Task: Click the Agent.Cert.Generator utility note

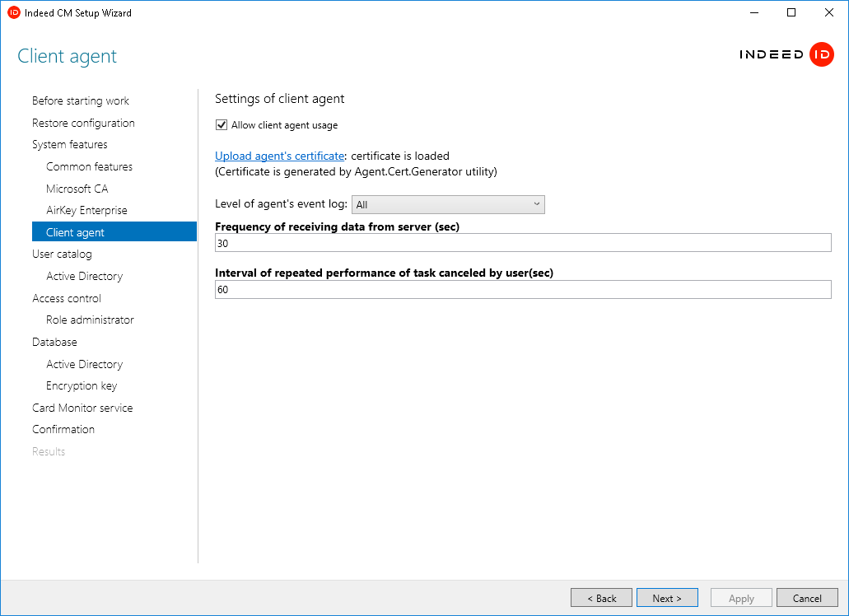Action: [x=356, y=171]
